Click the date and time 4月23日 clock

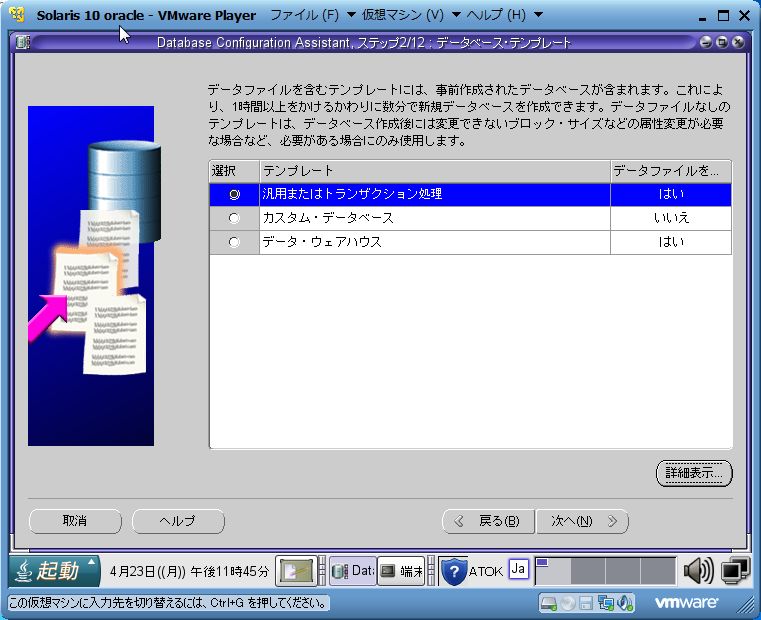point(189,571)
